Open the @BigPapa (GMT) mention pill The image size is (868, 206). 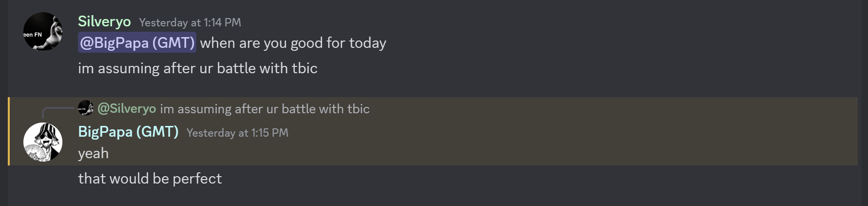click(137, 43)
